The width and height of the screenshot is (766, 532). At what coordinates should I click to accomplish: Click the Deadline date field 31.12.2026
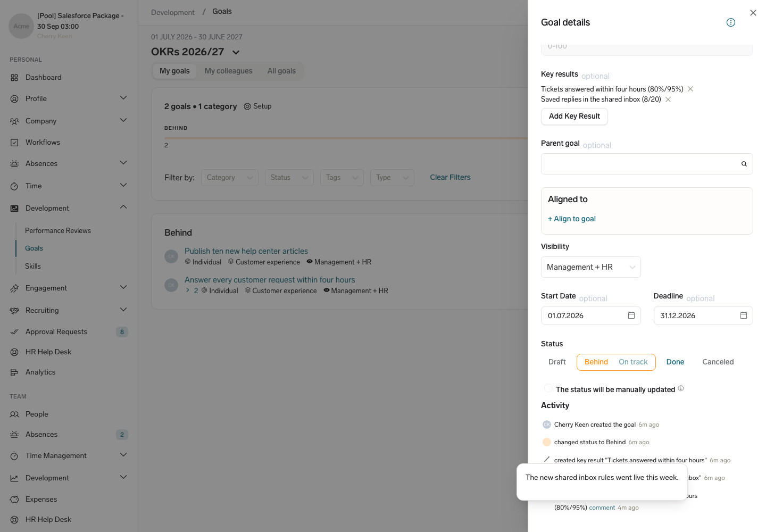tap(703, 315)
